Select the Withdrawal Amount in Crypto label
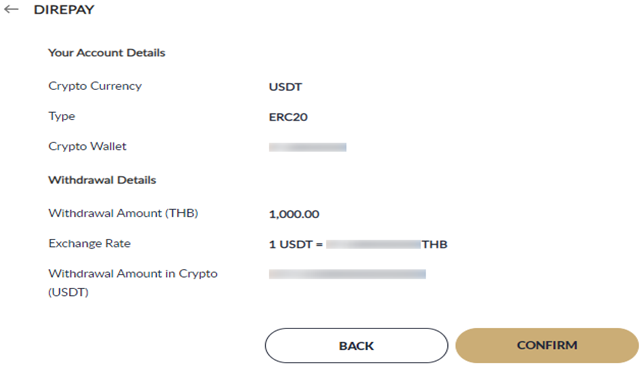644x368 pixels. coord(133,283)
